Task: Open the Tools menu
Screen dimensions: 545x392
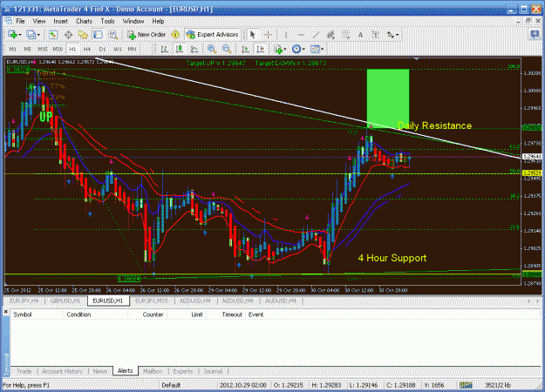Action: (107, 21)
